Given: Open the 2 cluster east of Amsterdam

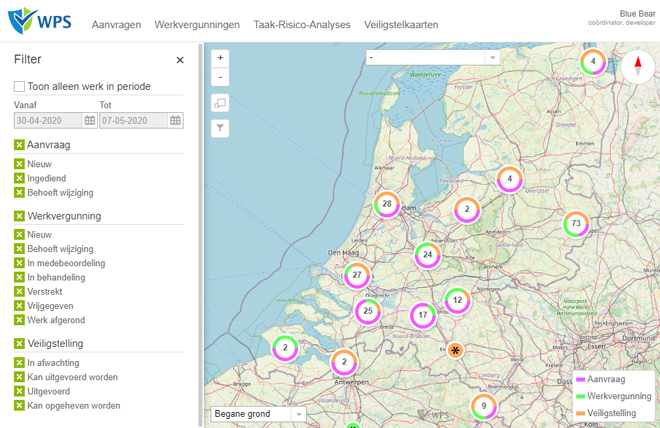Looking at the screenshot, I should 467,209.
